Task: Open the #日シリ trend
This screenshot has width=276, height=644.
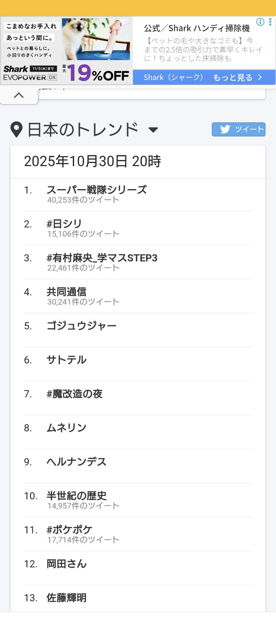Action: click(64, 224)
